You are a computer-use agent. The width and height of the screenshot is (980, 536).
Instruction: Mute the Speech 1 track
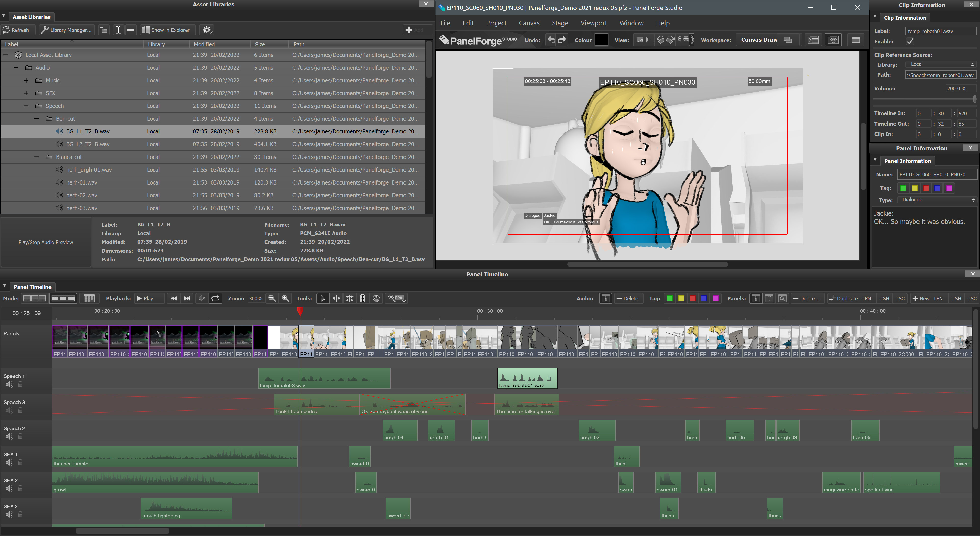click(x=9, y=384)
